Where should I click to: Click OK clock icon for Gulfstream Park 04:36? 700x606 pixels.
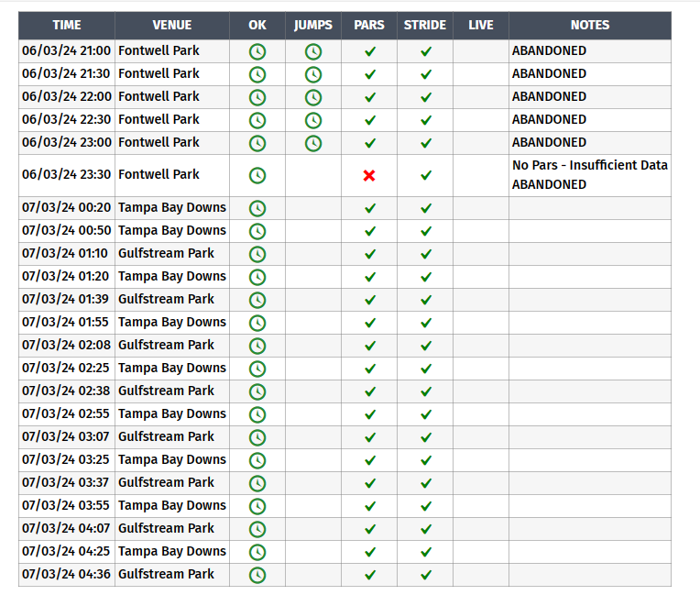click(x=257, y=575)
